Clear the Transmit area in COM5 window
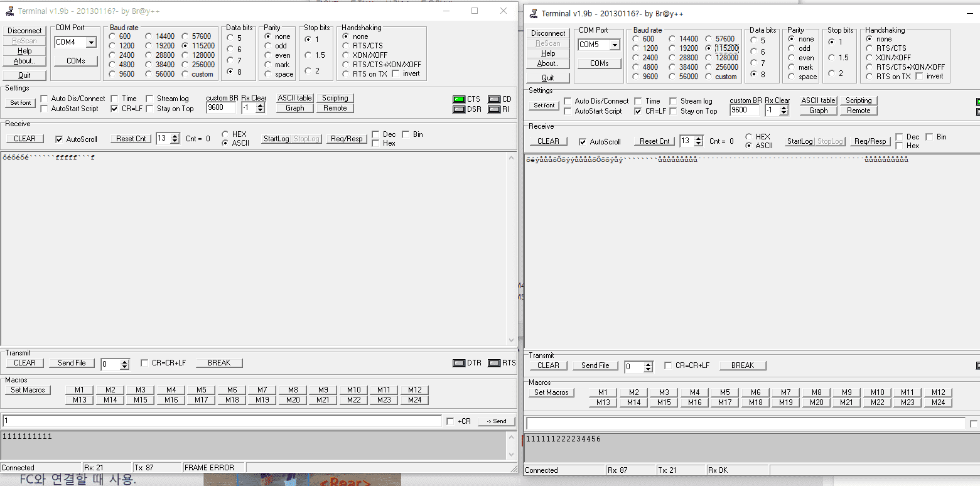 click(549, 365)
